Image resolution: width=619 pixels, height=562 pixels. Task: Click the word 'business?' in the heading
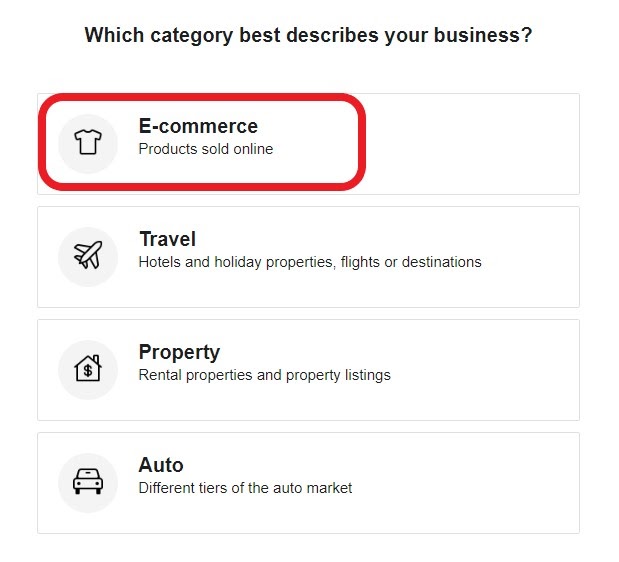coord(487,35)
